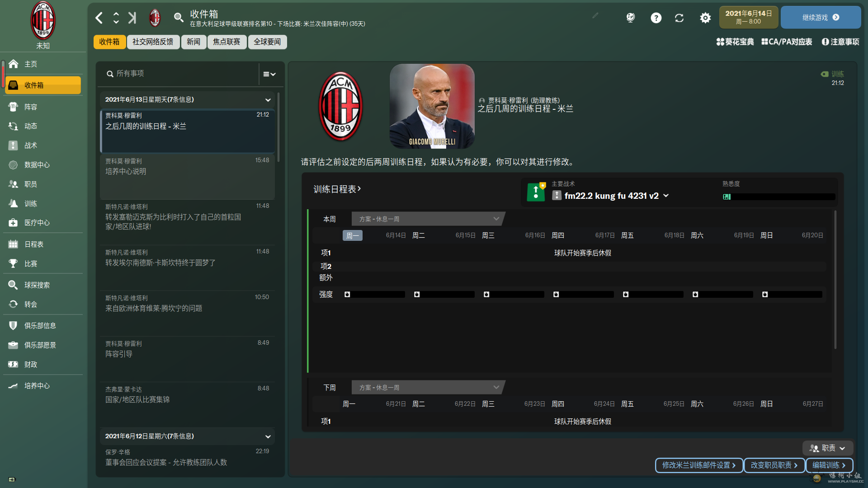This screenshot has height=488, width=868.
Task: Open the help question mark icon
Action: coord(656,18)
